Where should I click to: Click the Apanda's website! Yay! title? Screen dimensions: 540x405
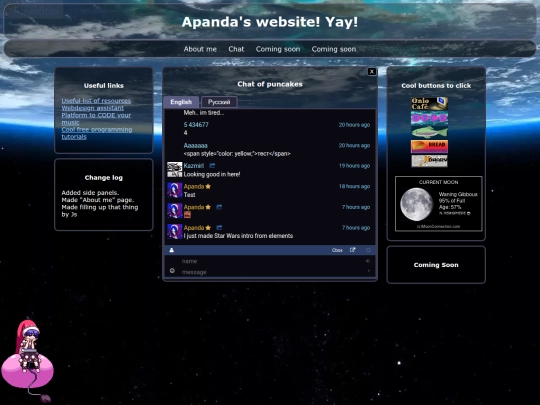(x=270, y=22)
